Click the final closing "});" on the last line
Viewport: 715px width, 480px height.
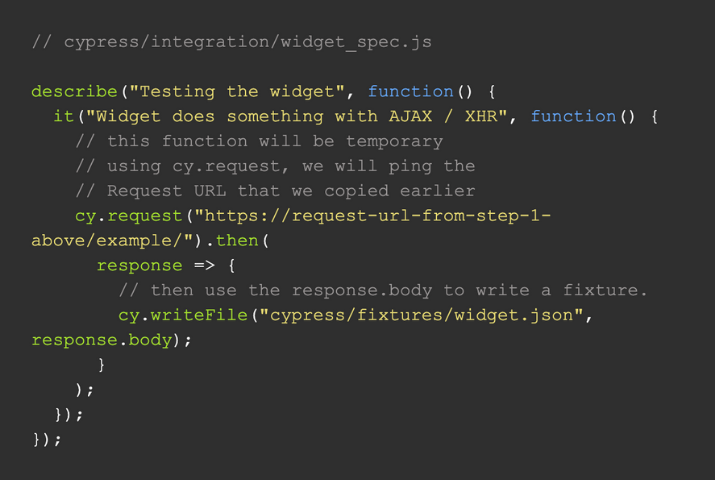click(47, 440)
